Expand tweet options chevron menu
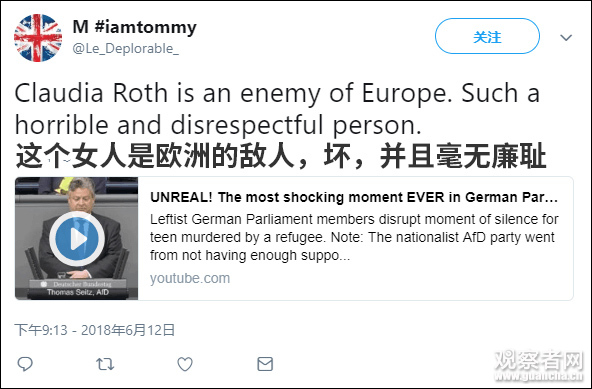 566,37
